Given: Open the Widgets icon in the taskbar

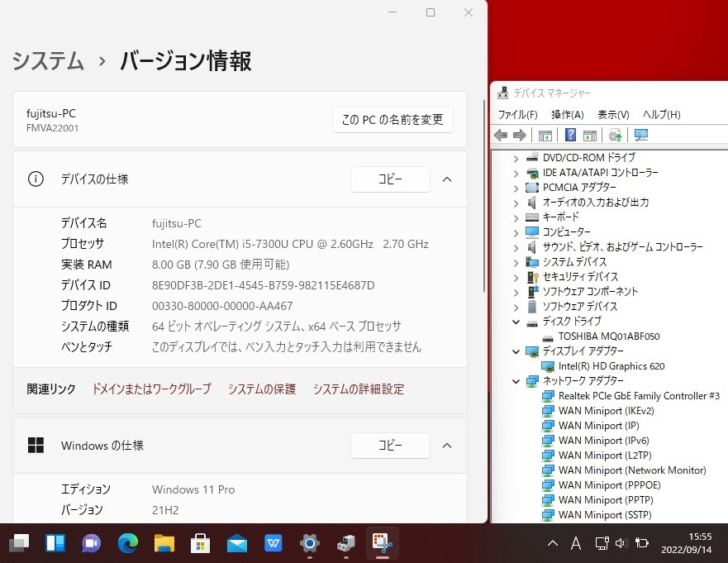Looking at the screenshot, I should pyautogui.click(x=55, y=542).
